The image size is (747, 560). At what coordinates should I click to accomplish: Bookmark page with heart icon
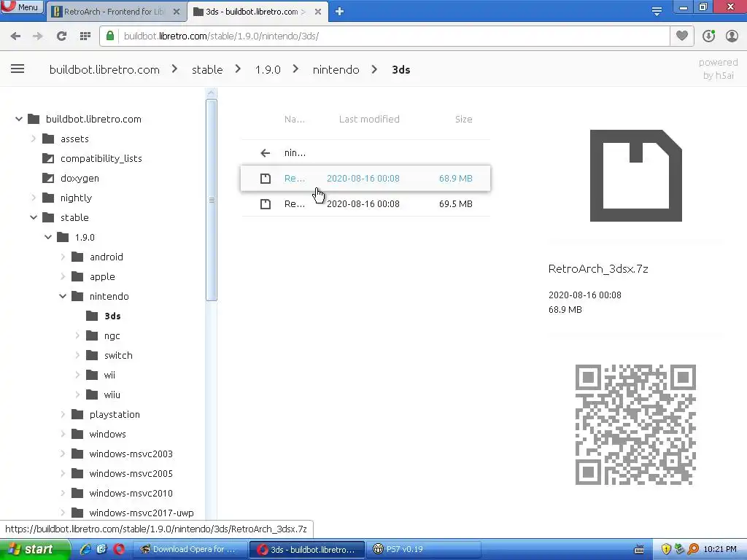[682, 36]
